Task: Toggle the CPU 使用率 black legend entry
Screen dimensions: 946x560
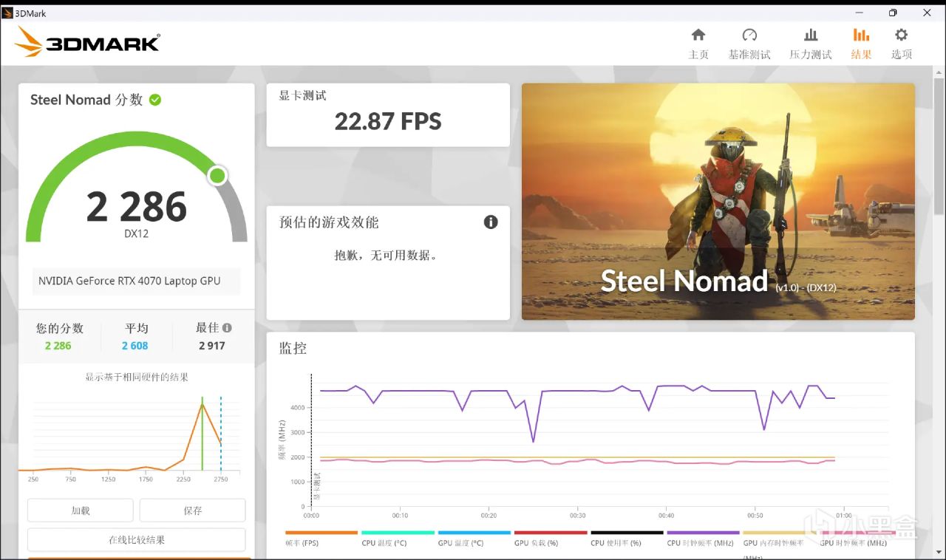Action: click(x=627, y=538)
